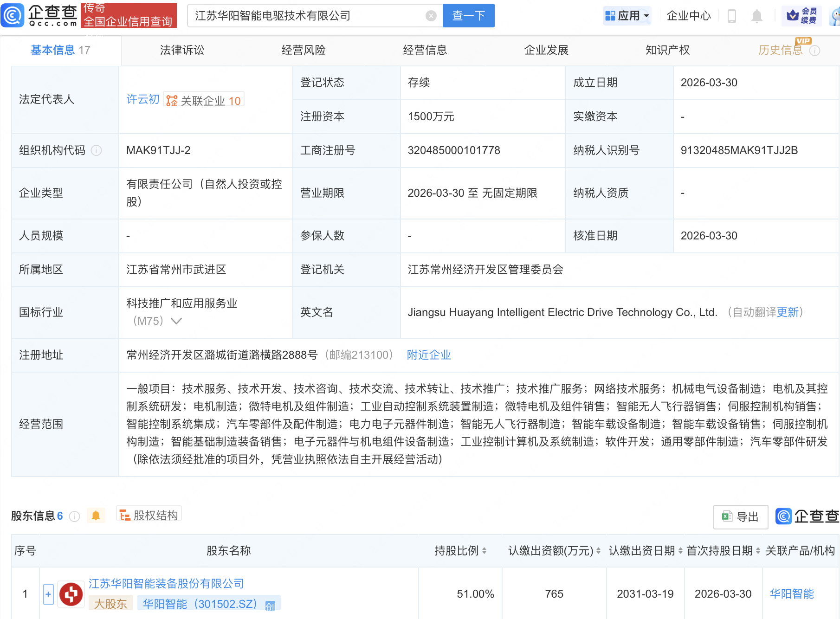Viewport: 840px width, 619px height.
Task: Open the notification bell in header
Action: coord(756,16)
